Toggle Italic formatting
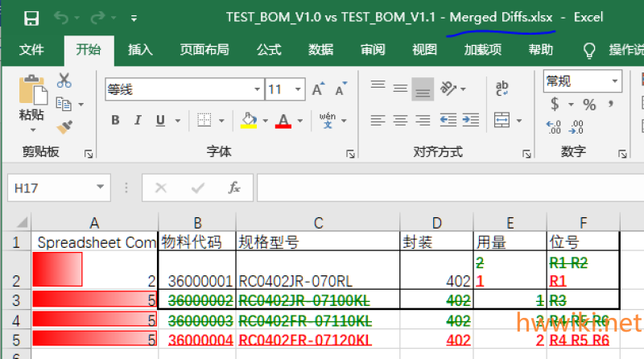644x359 pixels. [x=138, y=121]
